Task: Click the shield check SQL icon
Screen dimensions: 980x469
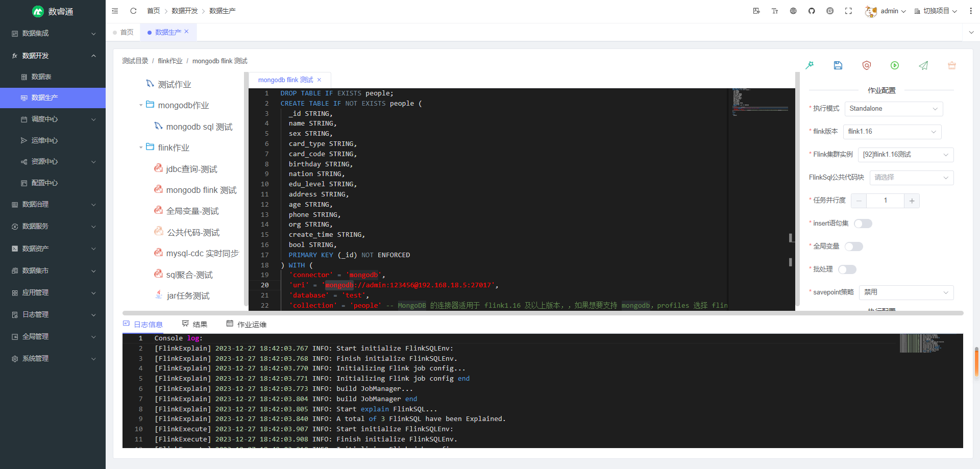Action: (867, 65)
